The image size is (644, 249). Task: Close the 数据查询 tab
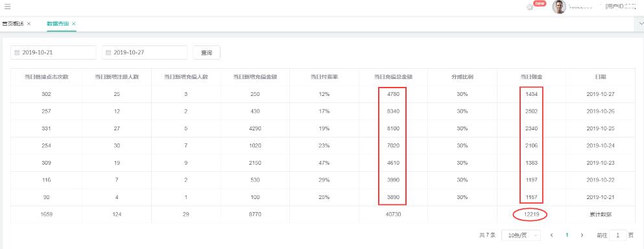coord(73,24)
